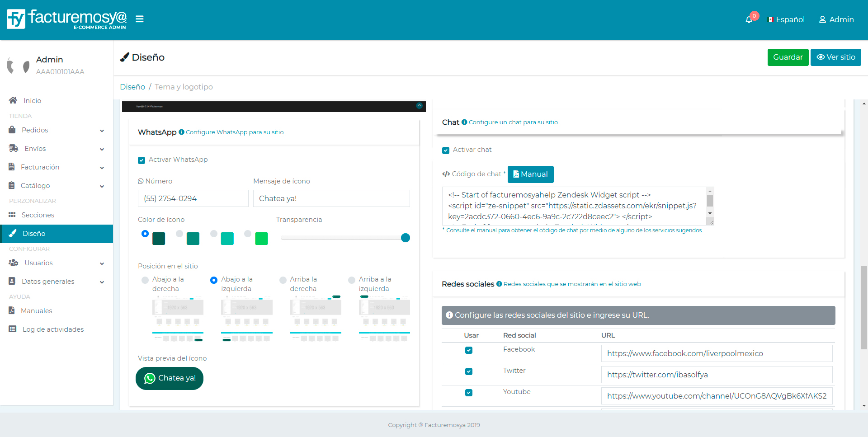Select Abajo a la derecha position
This screenshot has height=437, width=868.
tap(145, 280)
